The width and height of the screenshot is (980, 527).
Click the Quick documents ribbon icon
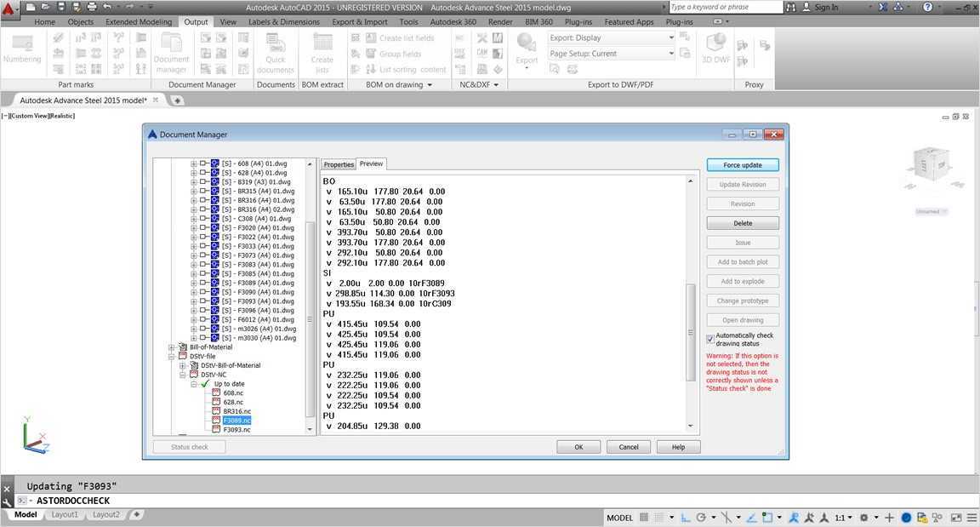[275, 53]
